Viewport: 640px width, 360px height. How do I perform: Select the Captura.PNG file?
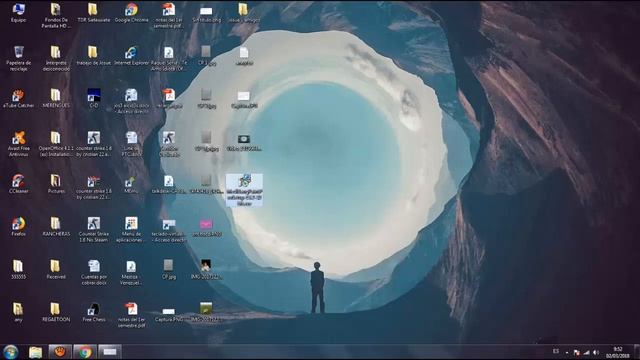coord(169,314)
